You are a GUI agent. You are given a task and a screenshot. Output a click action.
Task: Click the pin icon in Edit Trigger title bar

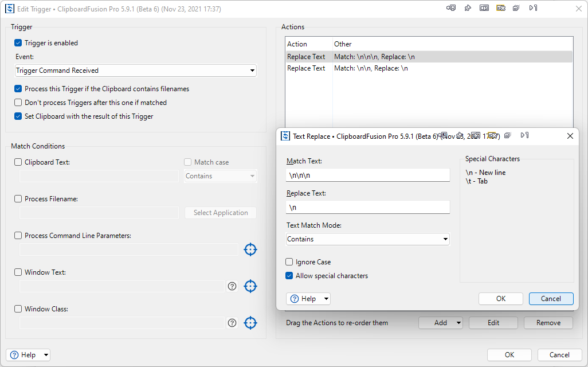tap(468, 8)
